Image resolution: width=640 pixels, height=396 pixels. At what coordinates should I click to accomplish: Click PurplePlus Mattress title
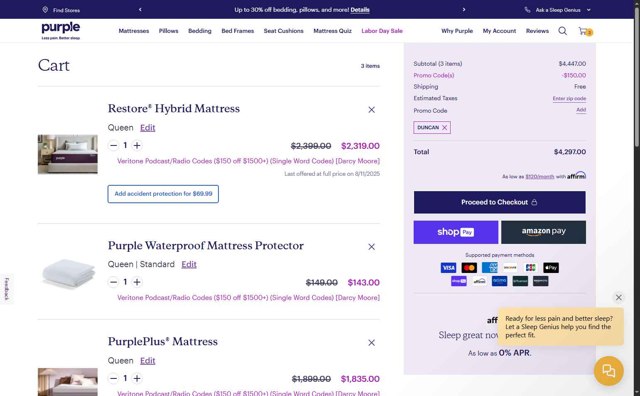[163, 342]
